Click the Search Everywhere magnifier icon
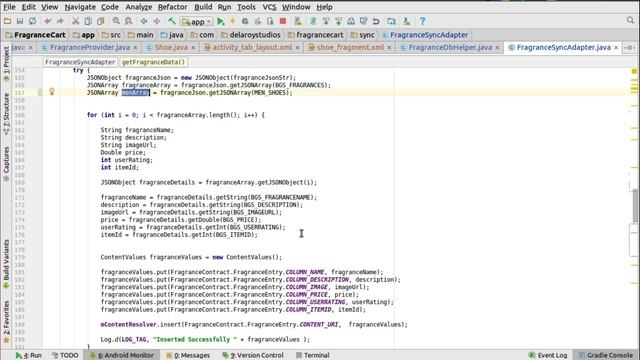 [630, 20]
